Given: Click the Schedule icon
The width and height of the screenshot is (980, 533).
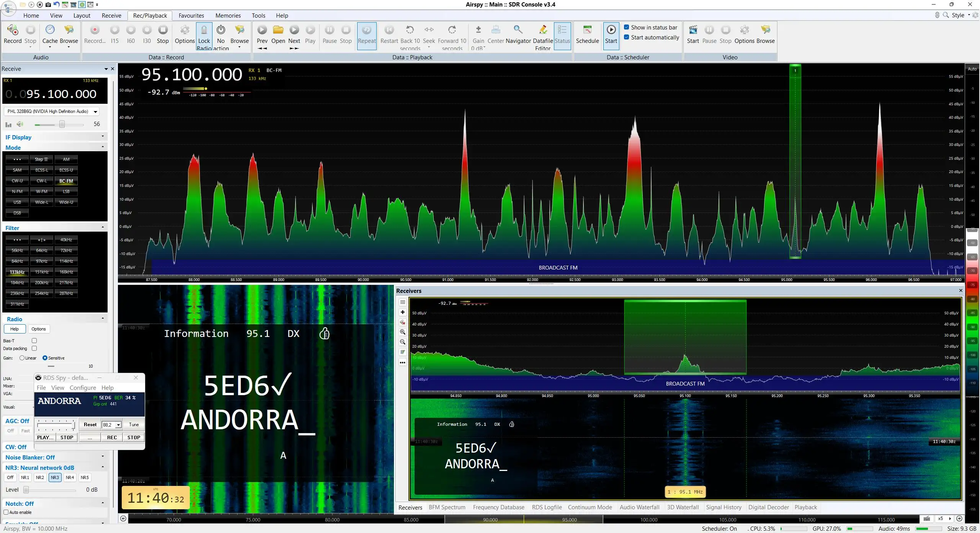Looking at the screenshot, I should pyautogui.click(x=587, y=34).
